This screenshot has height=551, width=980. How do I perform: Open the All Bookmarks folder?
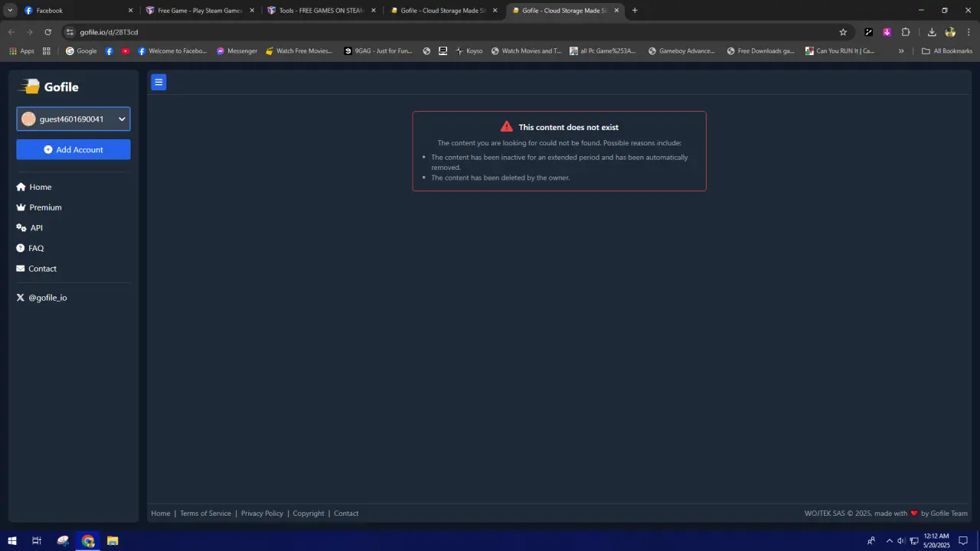tap(947, 51)
